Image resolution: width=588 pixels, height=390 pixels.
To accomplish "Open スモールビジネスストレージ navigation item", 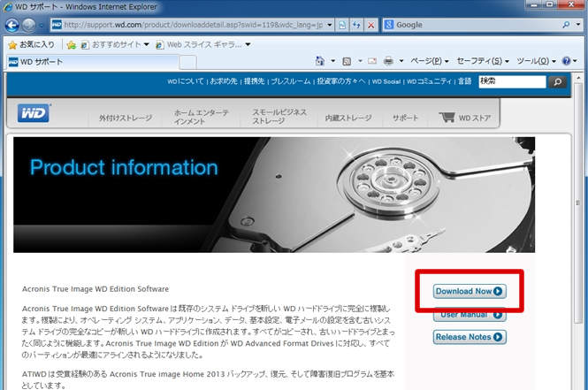I will (279, 117).
